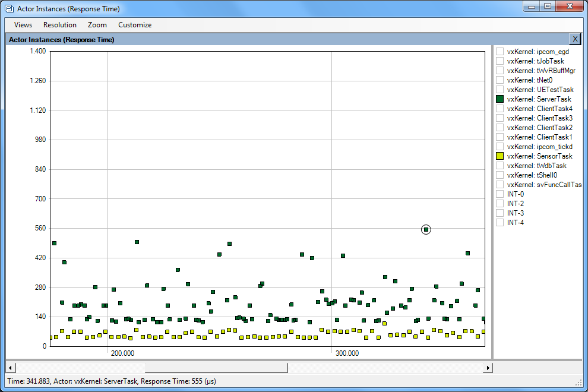
Task: Close the Actor Instances panel with X
Action: 575,39
